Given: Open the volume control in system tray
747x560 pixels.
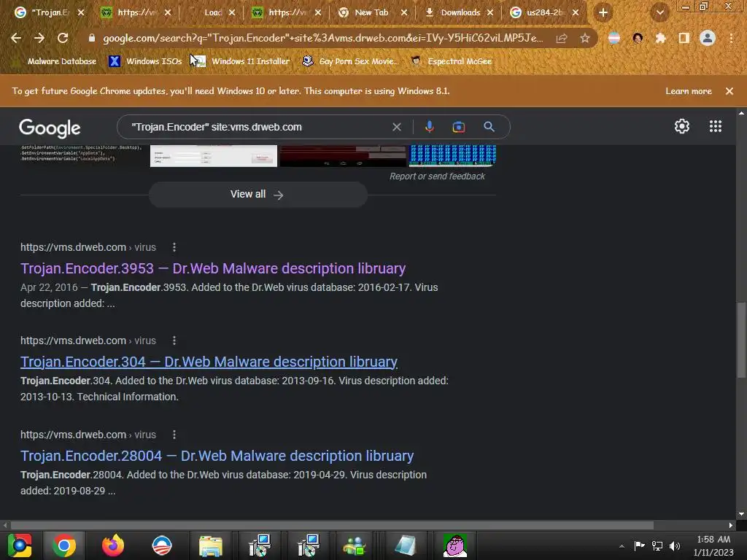Looking at the screenshot, I should click(x=675, y=545).
